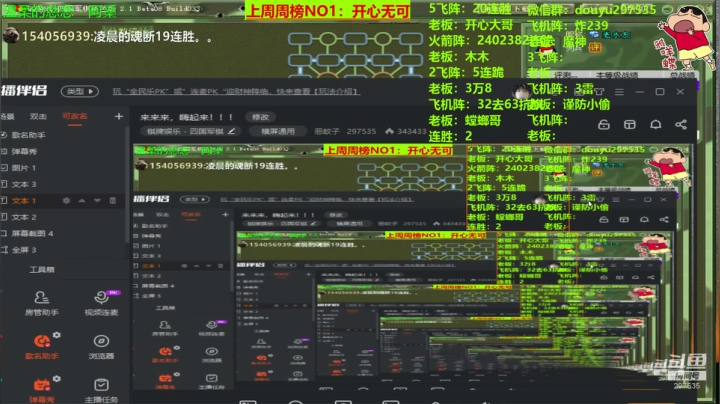Launch the 视频连麦 PK video link tool
The height and width of the screenshot is (404, 720).
101,303
